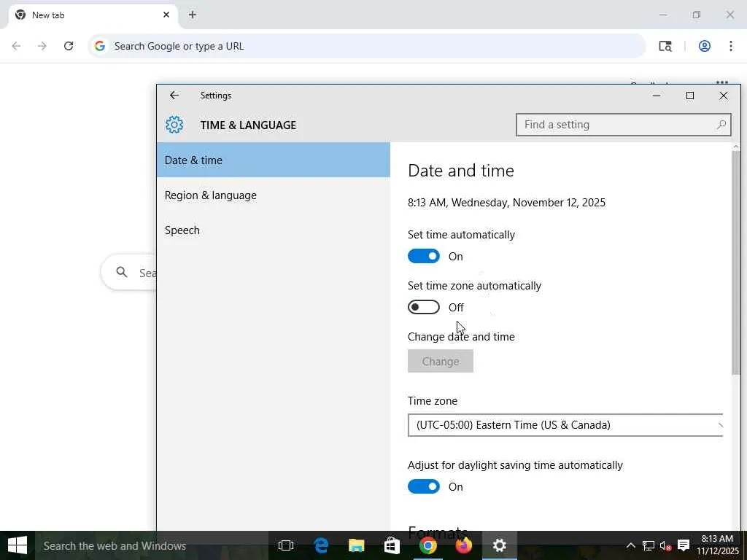This screenshot has height=560, width=747.
Task: Go back using the Settings back arrow
Action: coord(174,96)
